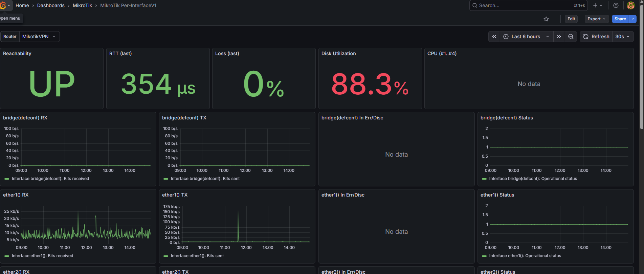Toggle Bits received series in bridge RX legend
644x274 pixels.
(x=47, y=179)
